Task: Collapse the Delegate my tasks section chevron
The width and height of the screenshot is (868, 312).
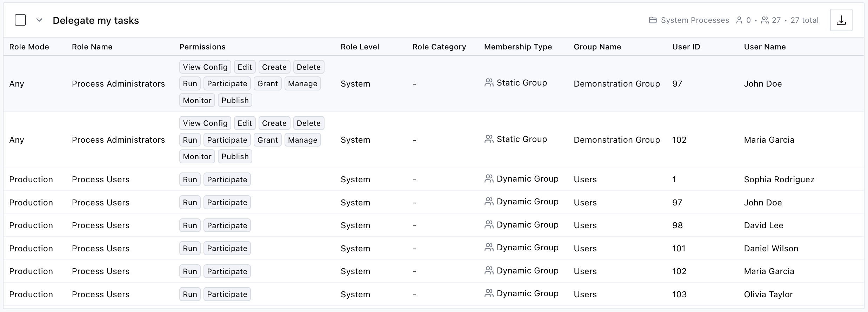Action: [39, 20]
